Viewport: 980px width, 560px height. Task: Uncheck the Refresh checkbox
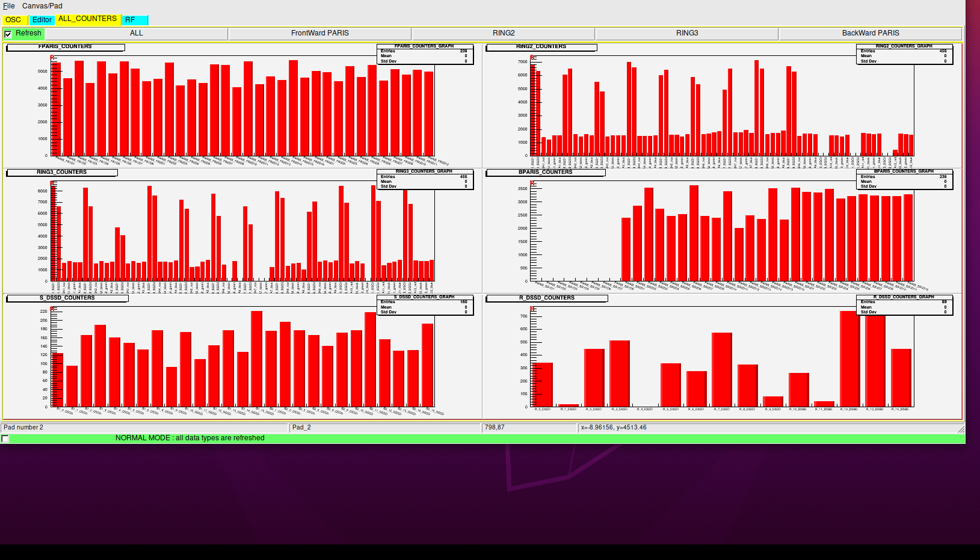pyautogui.click(x=8, y=34)
